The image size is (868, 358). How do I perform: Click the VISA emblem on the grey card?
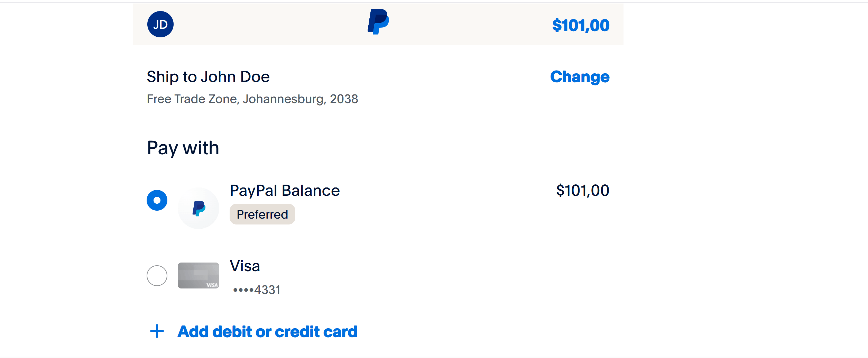[211, 285]
